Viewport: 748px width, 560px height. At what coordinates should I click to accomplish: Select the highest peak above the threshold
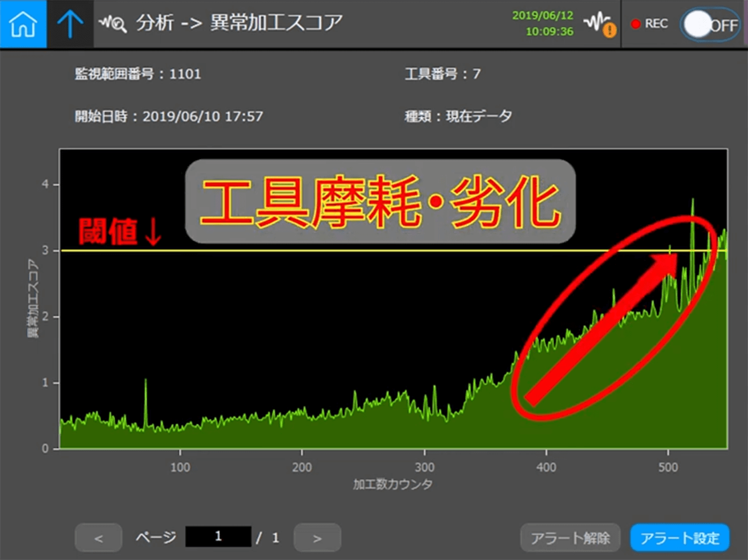[x=692, y=203]
